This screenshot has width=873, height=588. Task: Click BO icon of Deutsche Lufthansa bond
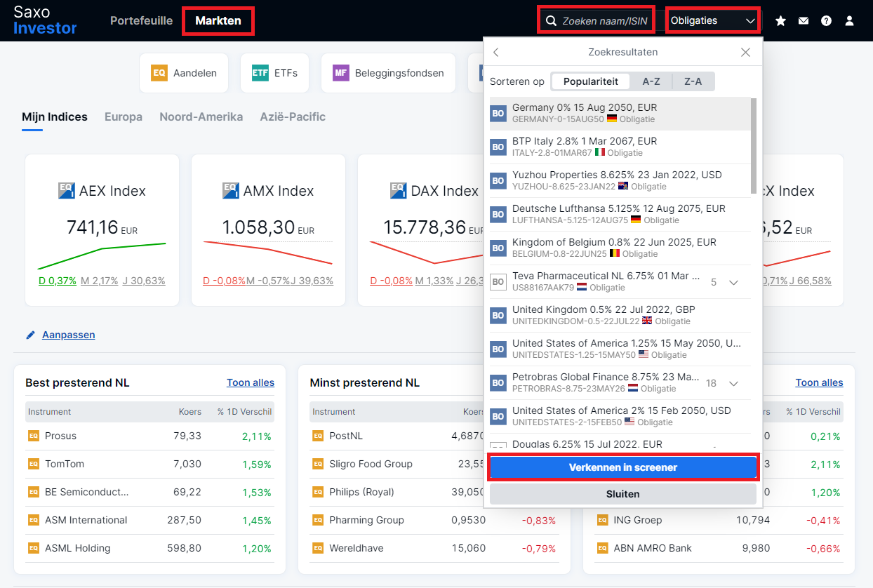click(498, 214)
